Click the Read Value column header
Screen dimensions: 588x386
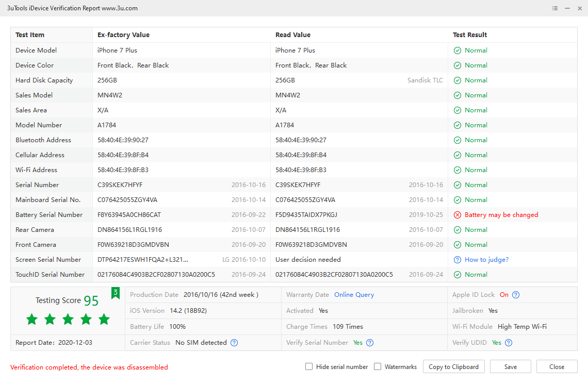[x=293, y=35]
